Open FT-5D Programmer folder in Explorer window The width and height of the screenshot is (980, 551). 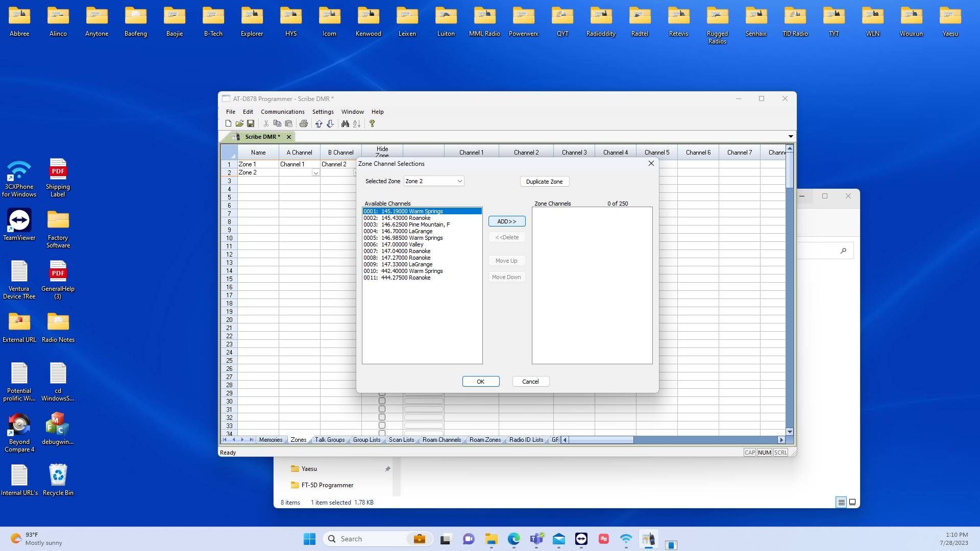[327, 485]
